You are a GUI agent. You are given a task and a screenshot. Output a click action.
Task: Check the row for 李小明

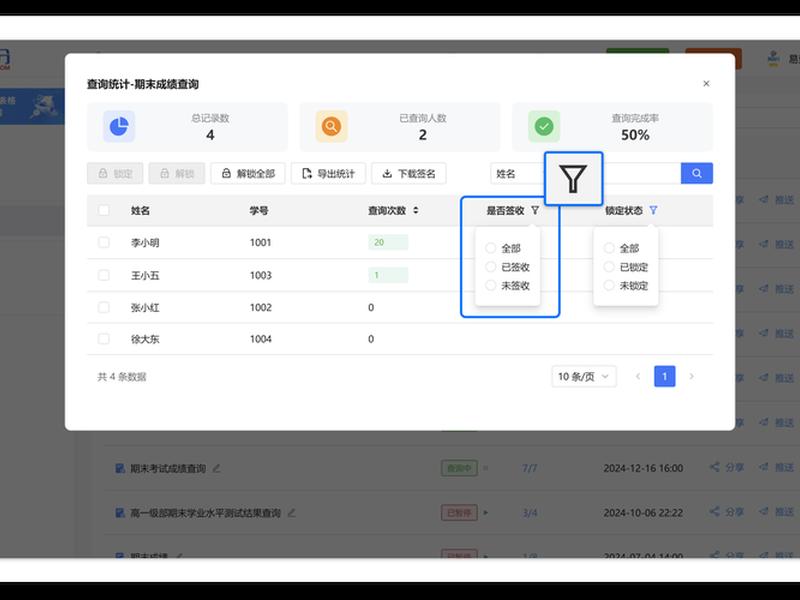coord(104,242)
